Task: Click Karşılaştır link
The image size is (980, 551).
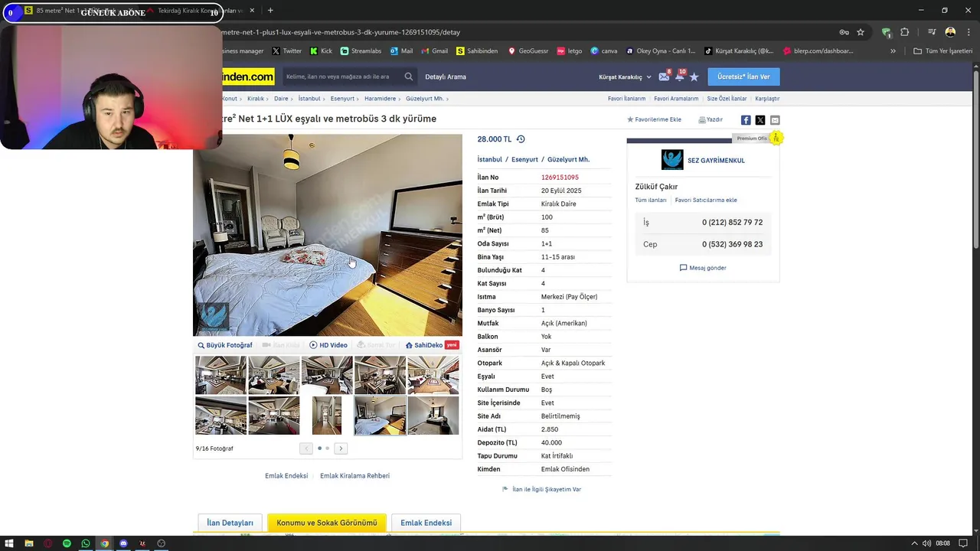Action: pyautogui.click(x=767, y=99)
